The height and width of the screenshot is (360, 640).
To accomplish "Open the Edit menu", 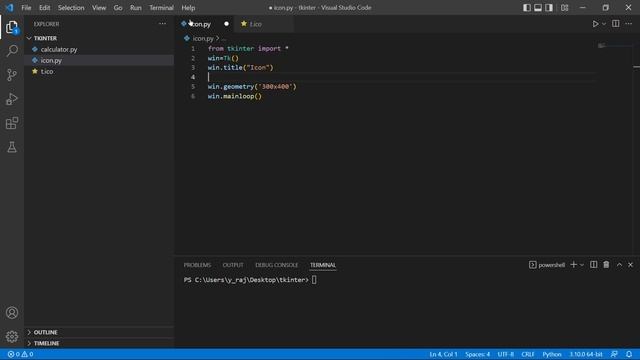I will pos(44,8).
